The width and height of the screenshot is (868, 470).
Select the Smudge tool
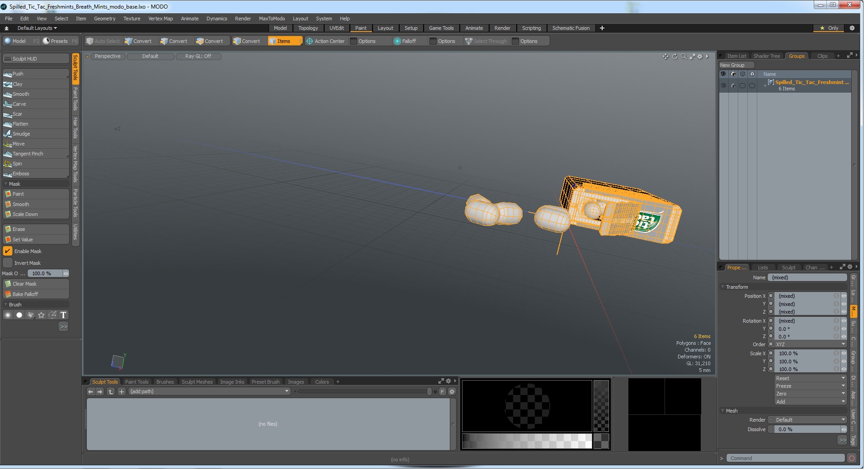[36, 134]
